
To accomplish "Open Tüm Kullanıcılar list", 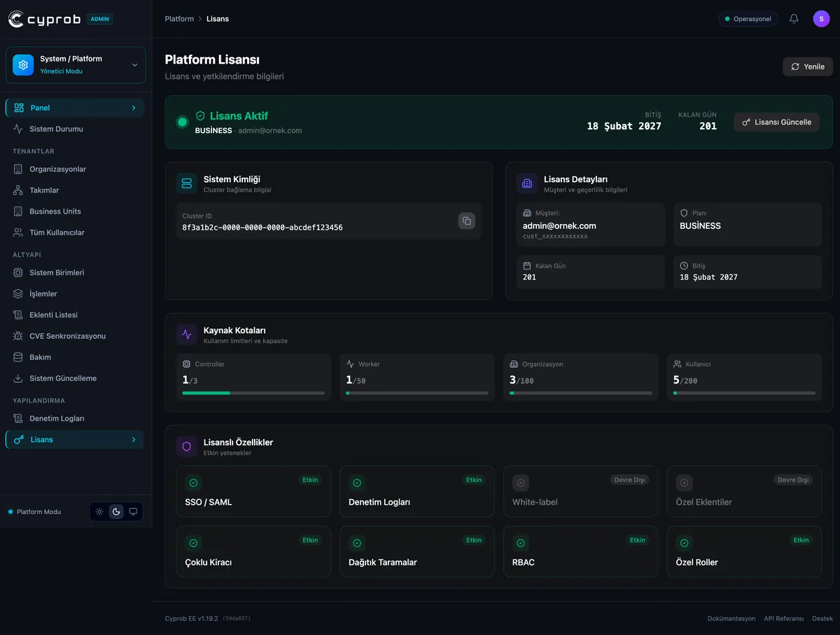I will [x=76, y=232].
